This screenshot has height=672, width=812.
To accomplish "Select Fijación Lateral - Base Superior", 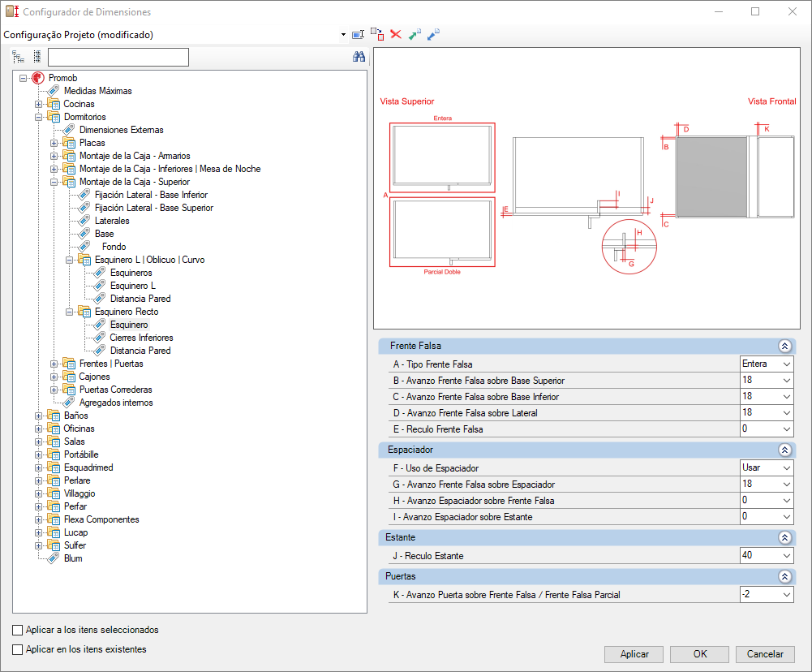I will point(154,208).
